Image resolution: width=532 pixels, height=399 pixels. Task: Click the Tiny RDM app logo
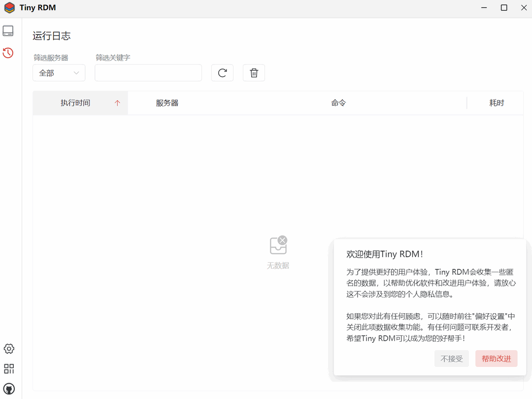pyautogui.click(x=9, y=7)
